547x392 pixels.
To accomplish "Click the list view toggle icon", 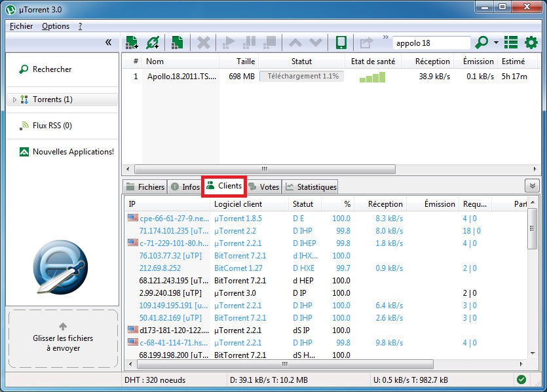I will [511, 43].
